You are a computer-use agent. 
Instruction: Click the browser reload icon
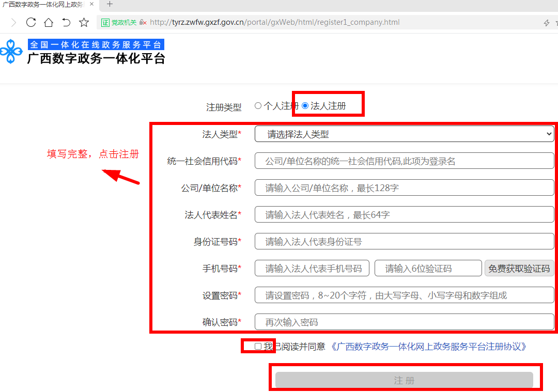click(31, 22)
